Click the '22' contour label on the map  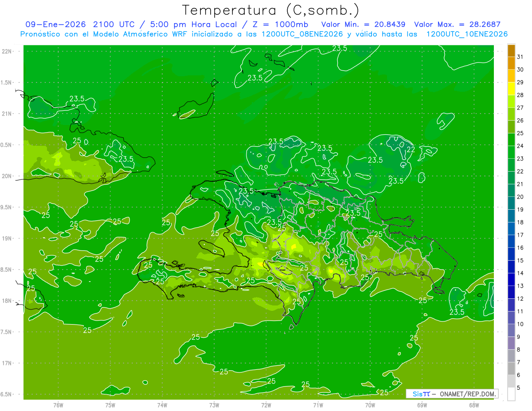411,149
